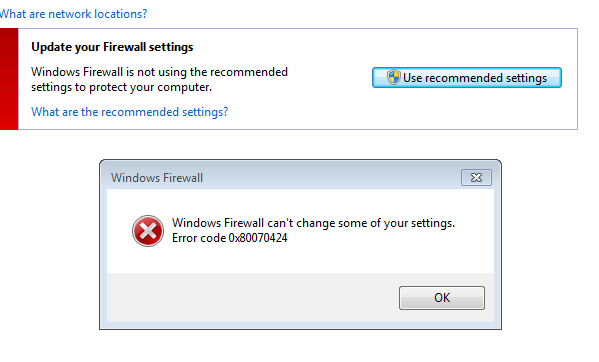
Task: Click the Error code label in the dialog
Action: (x=199, y=238)
